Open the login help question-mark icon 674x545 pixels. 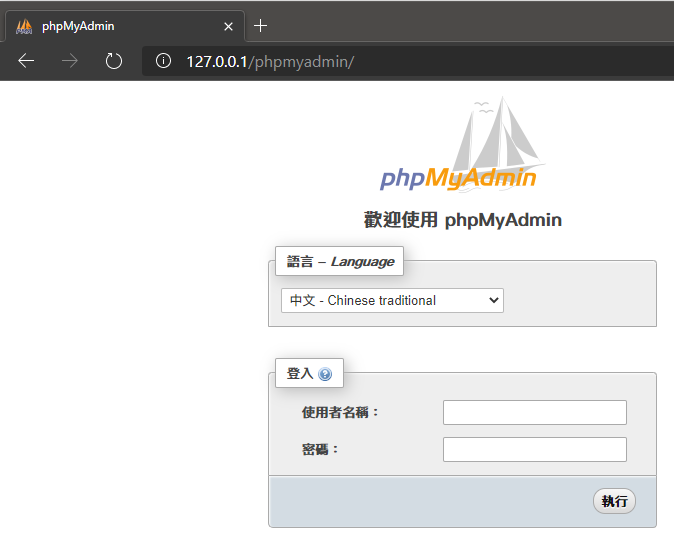click(x=325, y=374)
